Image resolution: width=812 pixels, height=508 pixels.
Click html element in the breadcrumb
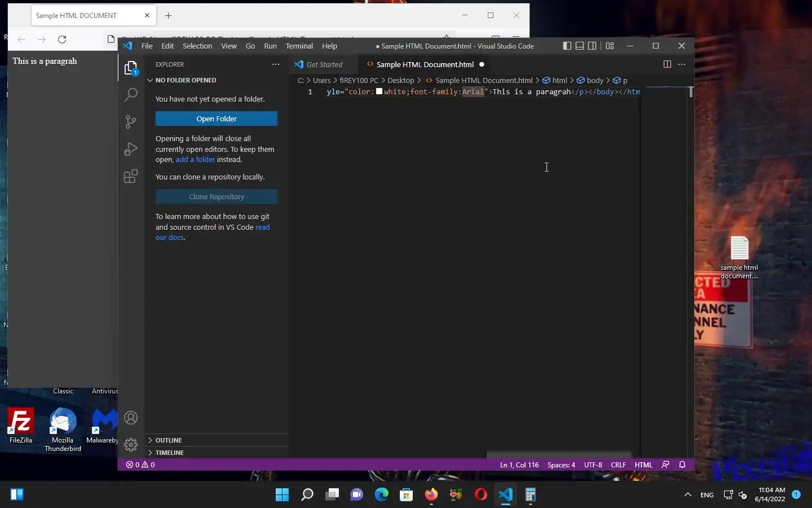[x=555, y=80]
